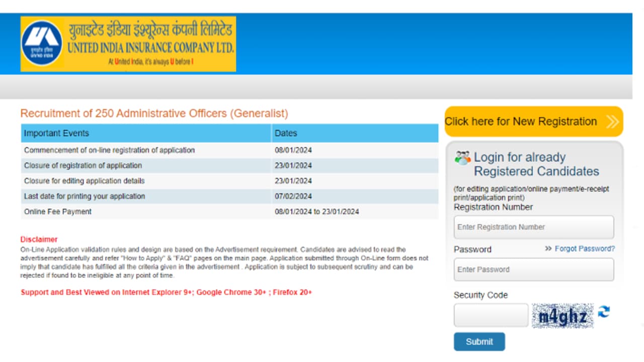The height and width of the screenshot is (362, 644).
Task: Click the Enter Password field
Action: 533,269
